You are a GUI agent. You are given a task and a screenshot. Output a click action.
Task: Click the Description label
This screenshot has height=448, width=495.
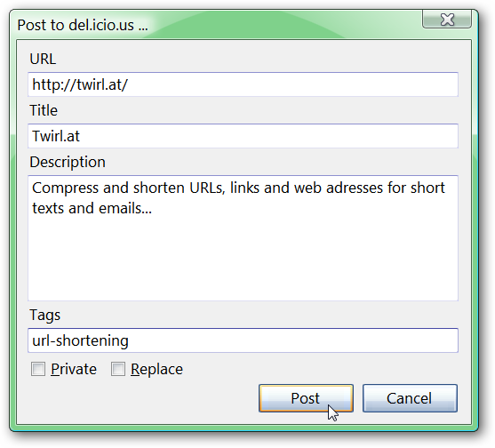68,163
